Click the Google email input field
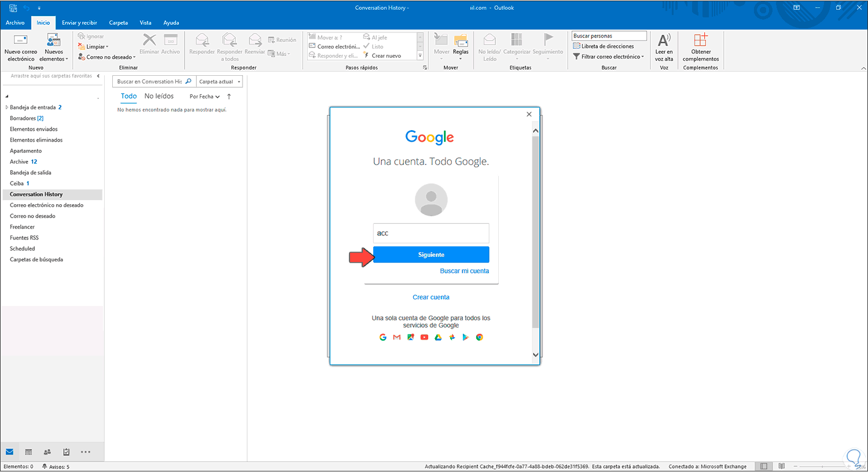The image size is (868, 472). [431, 233]
